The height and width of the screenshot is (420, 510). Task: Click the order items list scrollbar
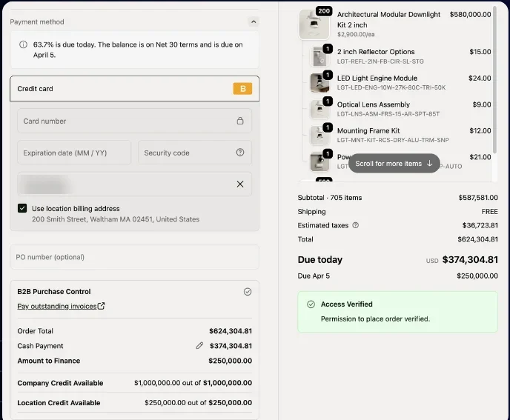(x=495, y=80)
